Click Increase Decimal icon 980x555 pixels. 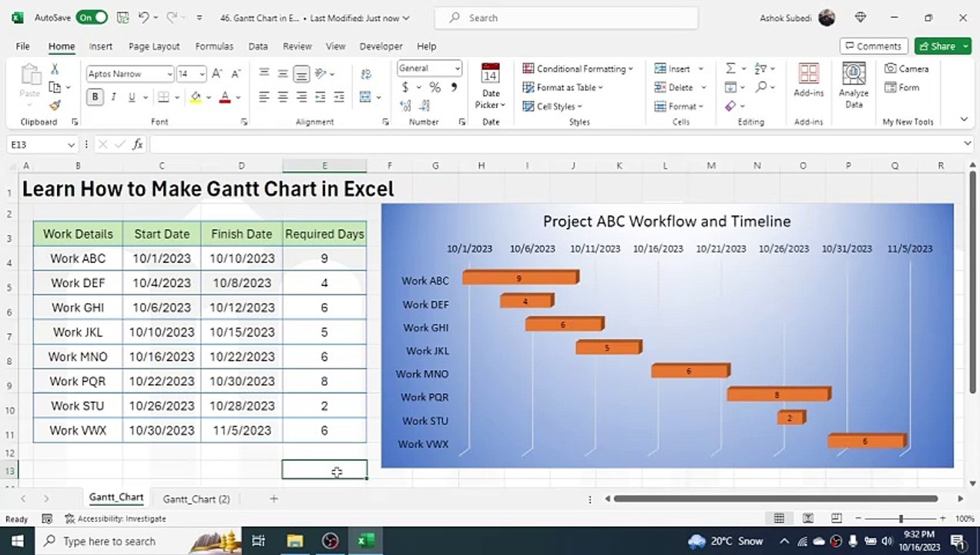click(x=406, y=106)
